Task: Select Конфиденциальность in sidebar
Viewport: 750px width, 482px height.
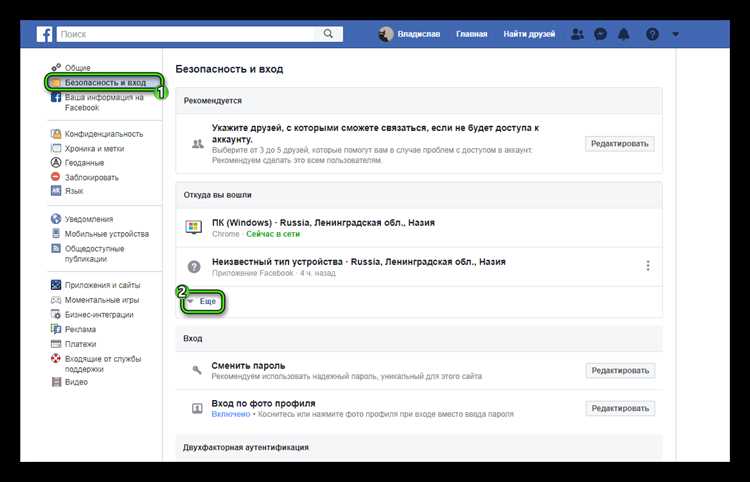Action: [x=103, y=133]
